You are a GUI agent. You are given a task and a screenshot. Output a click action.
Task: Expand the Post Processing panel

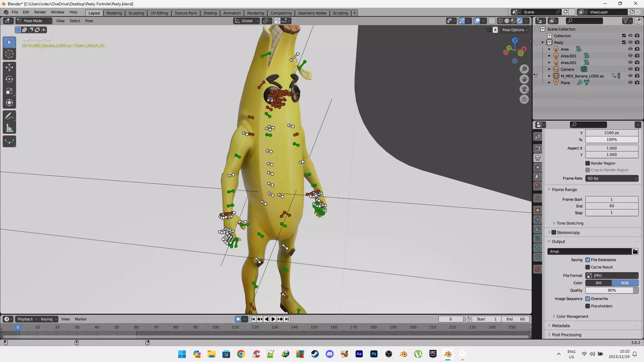click(x=567, y=335)
